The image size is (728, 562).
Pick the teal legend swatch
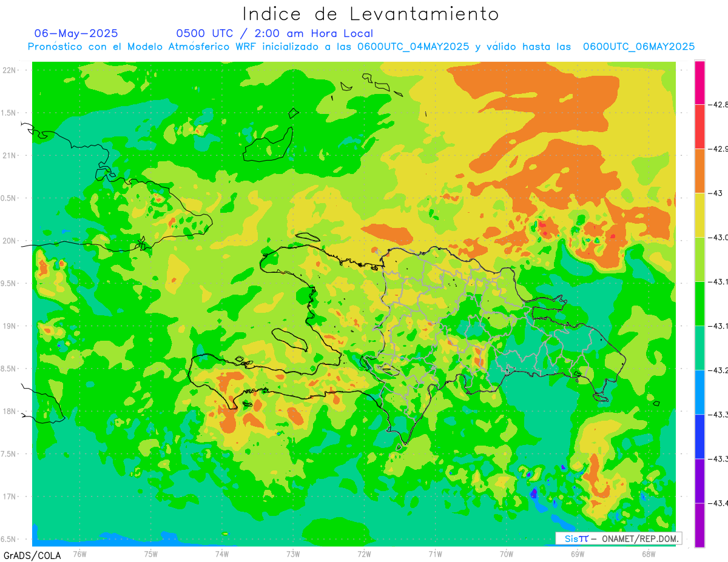[x=699, y=347]
